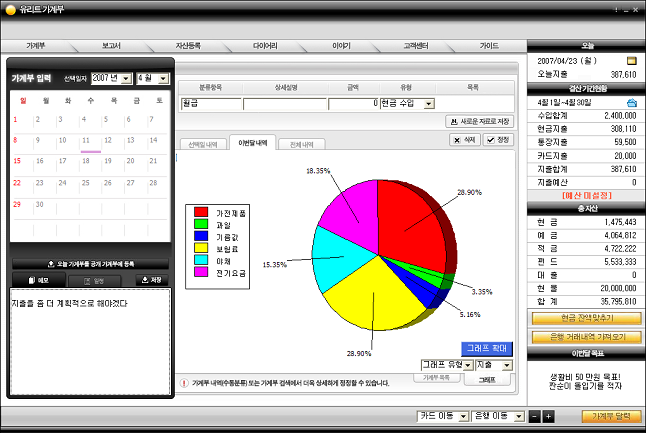Open the 카드 이동 dropdown
646x433 pixels.
click(x=463, y=417)
